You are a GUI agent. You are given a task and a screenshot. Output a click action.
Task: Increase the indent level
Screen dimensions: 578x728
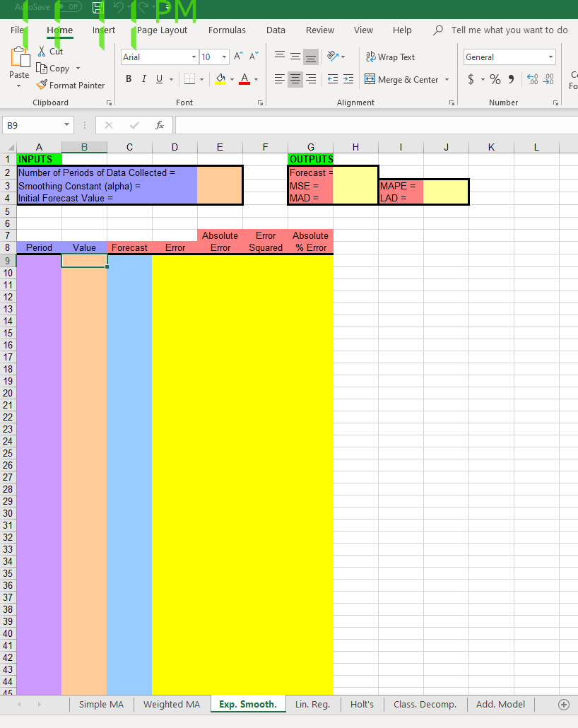(x=348, y=79)
